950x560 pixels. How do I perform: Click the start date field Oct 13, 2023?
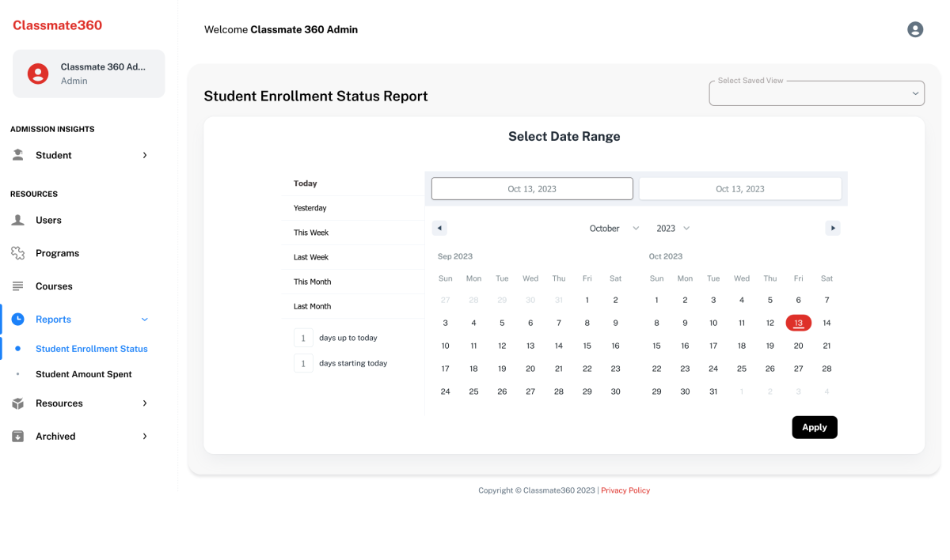point(532,189)
